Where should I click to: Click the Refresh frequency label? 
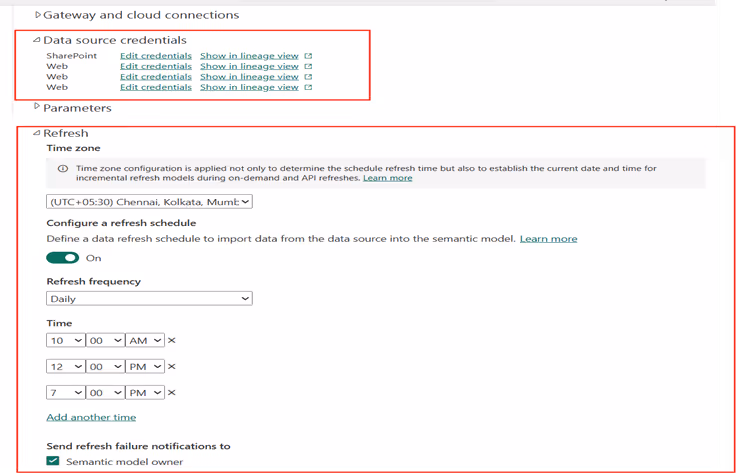pyautogui.click(x=93, y=282)
